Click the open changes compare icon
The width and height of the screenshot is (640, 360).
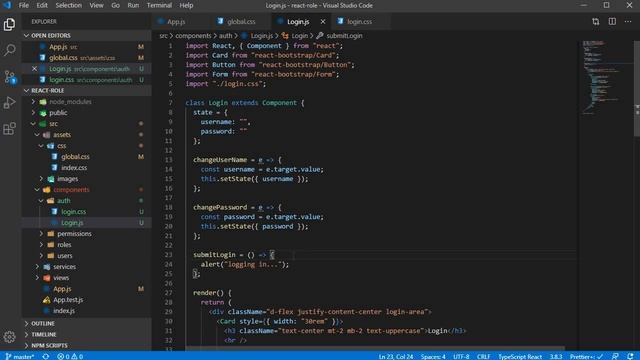click(596, 22)
